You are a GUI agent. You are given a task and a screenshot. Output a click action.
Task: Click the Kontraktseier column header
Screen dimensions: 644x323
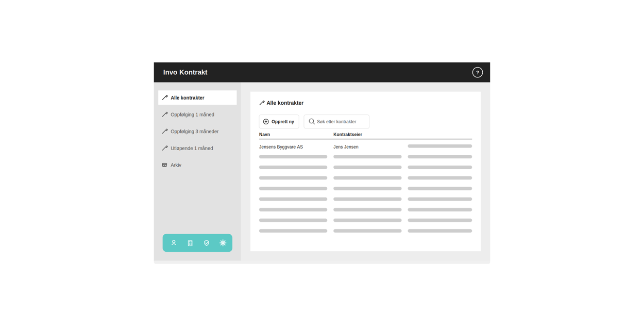(x=348, y=135)
